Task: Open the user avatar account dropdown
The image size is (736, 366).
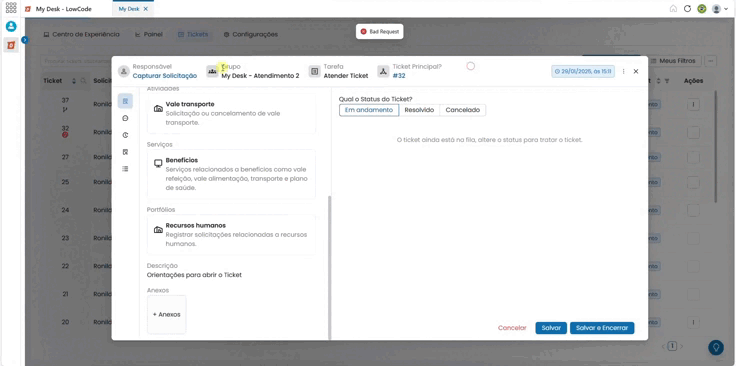Action: point(720,8)
